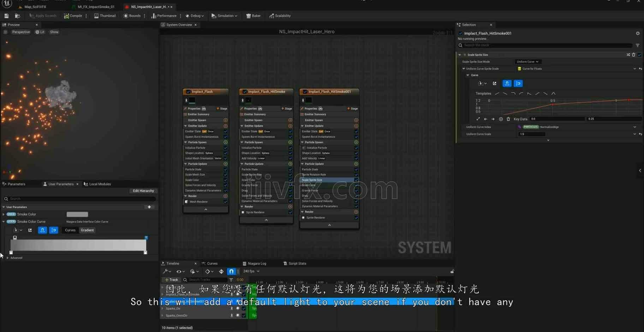644x332 pixels.
Task: Open the 240 fps frame rate dropdown
Action: click(251, 271)
